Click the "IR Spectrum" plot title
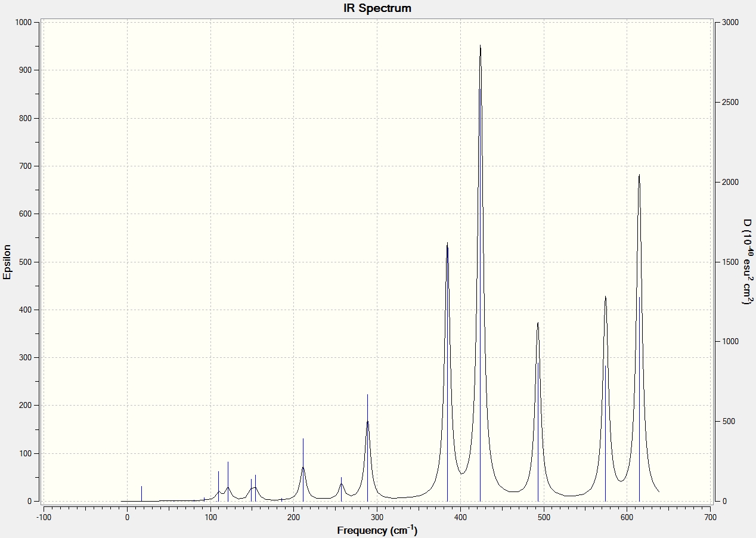This screenshot has width=756, height=538. pyautogui.click(x=377, y=8)
